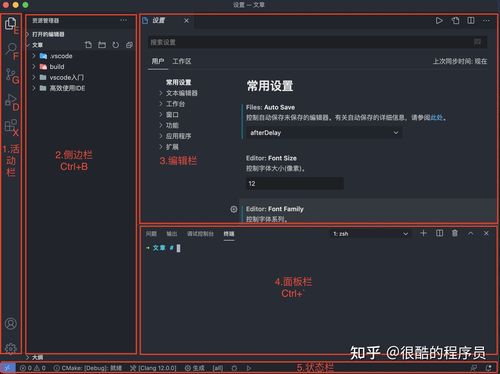Open the Source Control view
This screenshot has height=374, width=500.
tap(11, 74)
